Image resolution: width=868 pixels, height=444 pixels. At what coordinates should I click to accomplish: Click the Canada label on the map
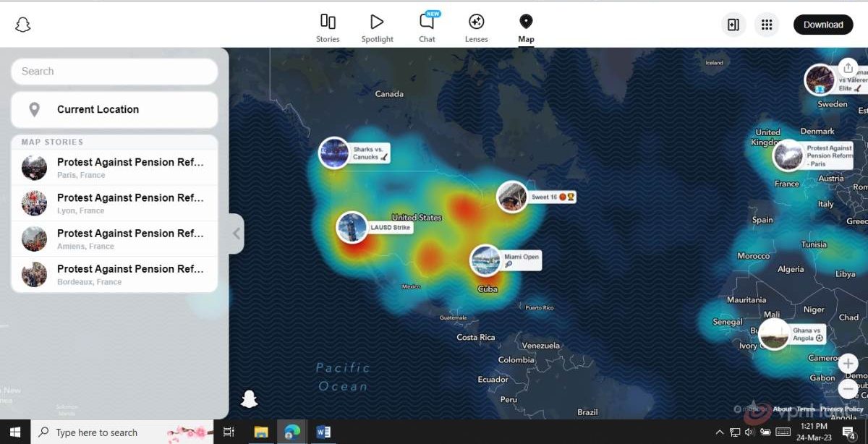tap(389, 94)
